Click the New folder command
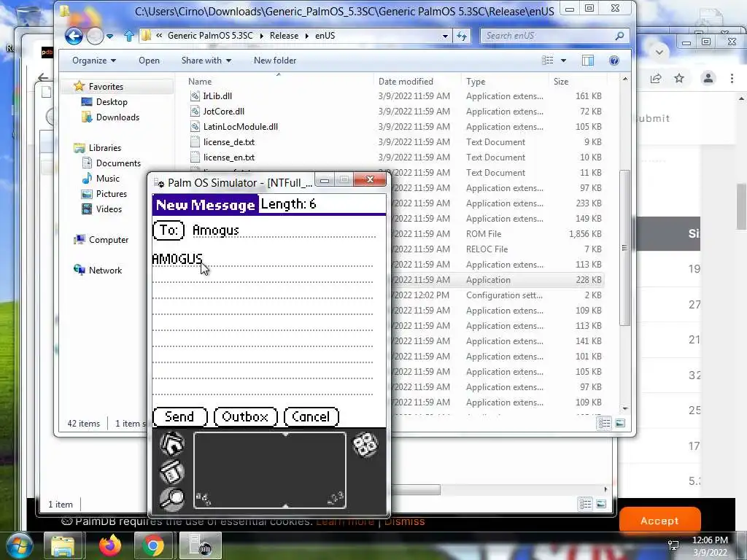Screen dimensions: 747x560 pyautogui.click(x=275, y=61)
